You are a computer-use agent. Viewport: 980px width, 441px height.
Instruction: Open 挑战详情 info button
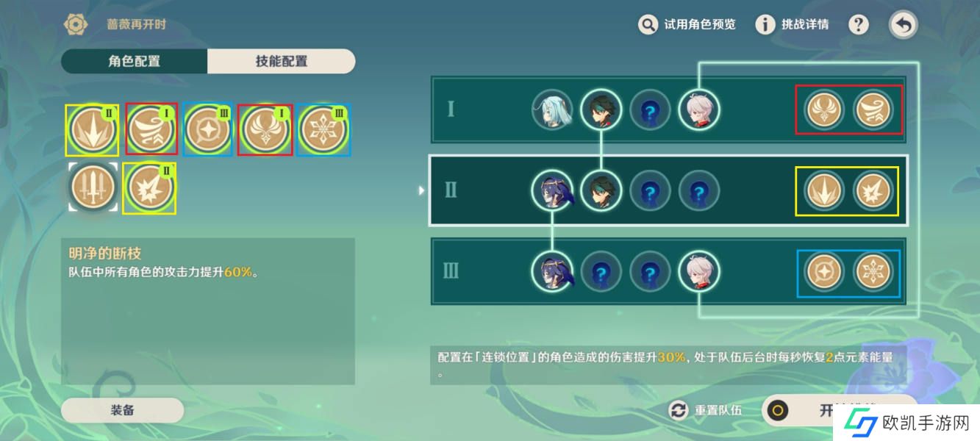pos(793,25)
